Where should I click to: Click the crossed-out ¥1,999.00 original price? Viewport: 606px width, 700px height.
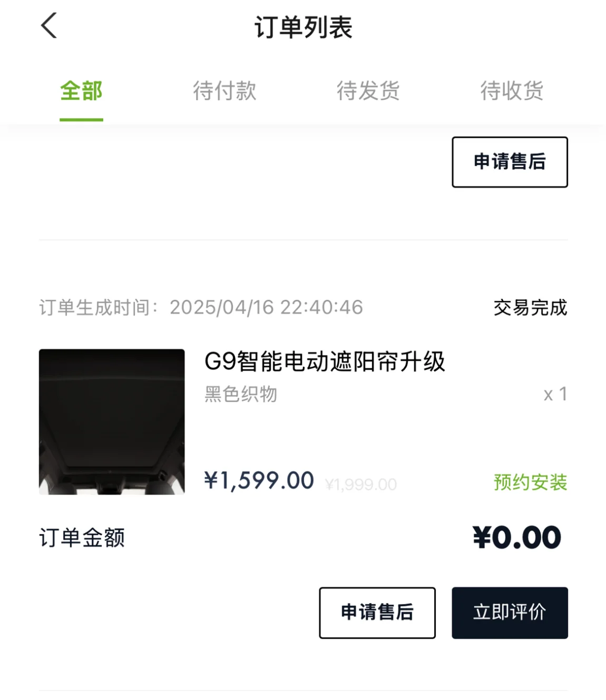pyautogui.click(x=361, y=485)
